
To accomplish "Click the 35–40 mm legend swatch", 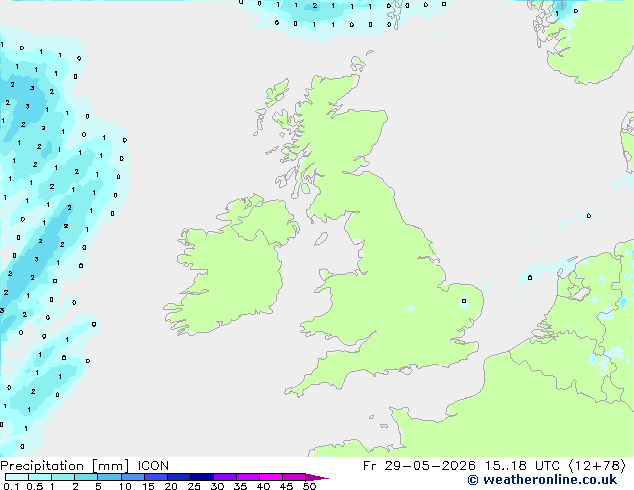I will pos(247,477).
